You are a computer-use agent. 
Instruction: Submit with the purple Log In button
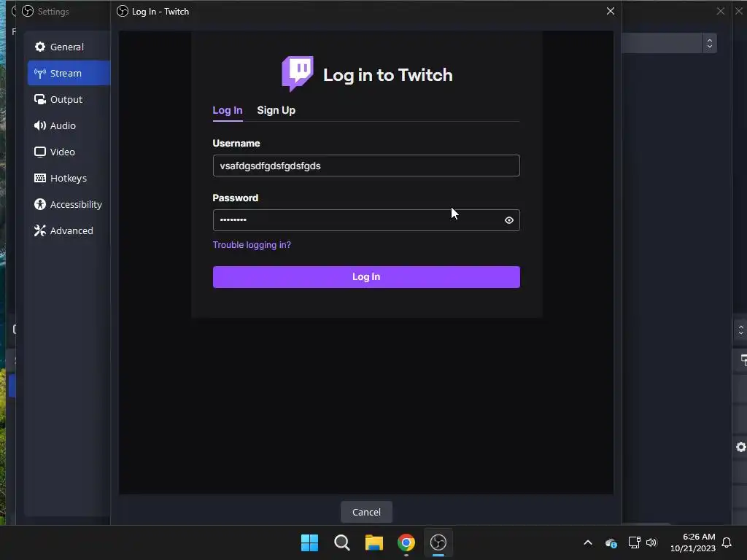(366, 276)
